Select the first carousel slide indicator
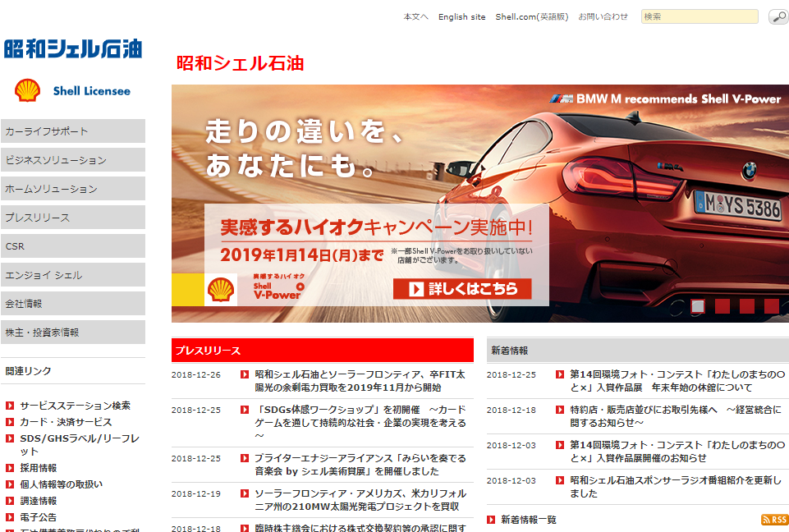 click(x=698, y=306)
